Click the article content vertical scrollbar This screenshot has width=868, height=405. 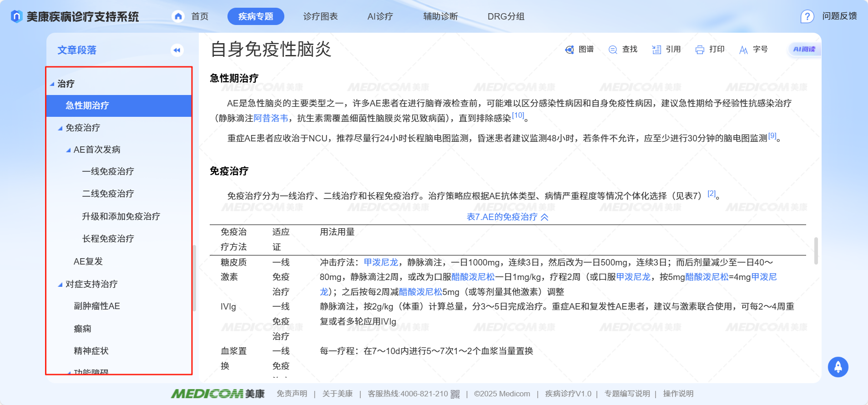point(816,250)
